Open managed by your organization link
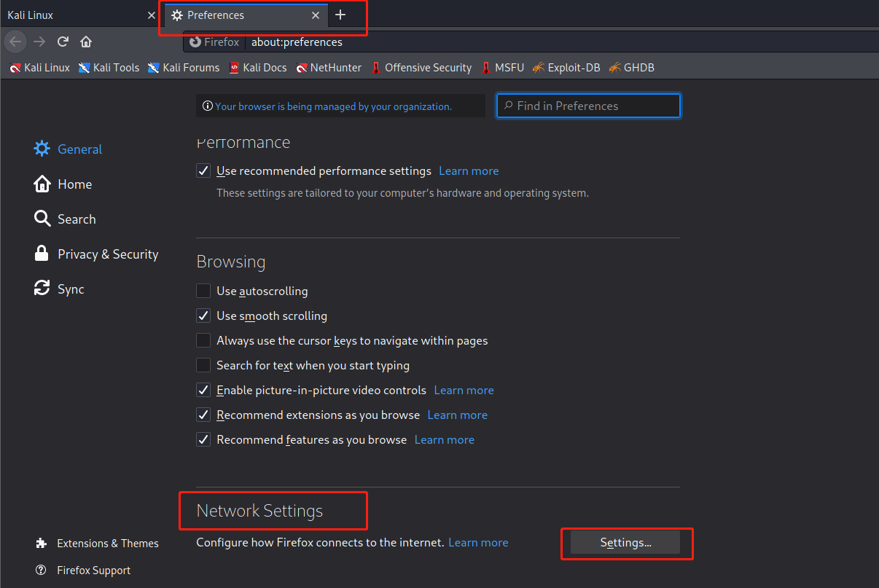The height and width of the screenshot is (588, 879). [x=333, y=106]
